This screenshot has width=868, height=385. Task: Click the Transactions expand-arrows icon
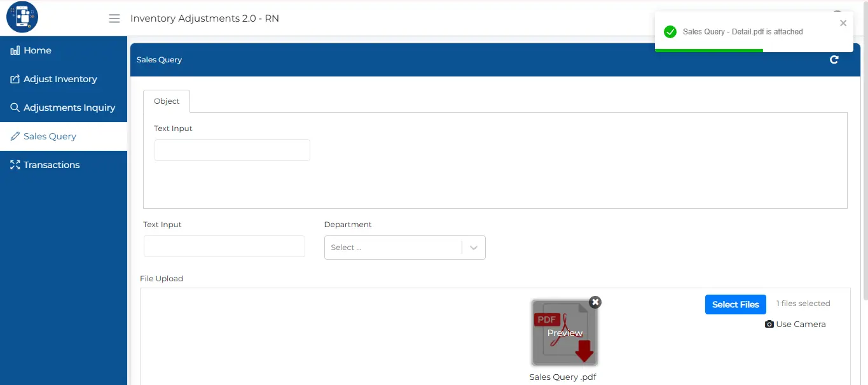click(x=15, y=165)
